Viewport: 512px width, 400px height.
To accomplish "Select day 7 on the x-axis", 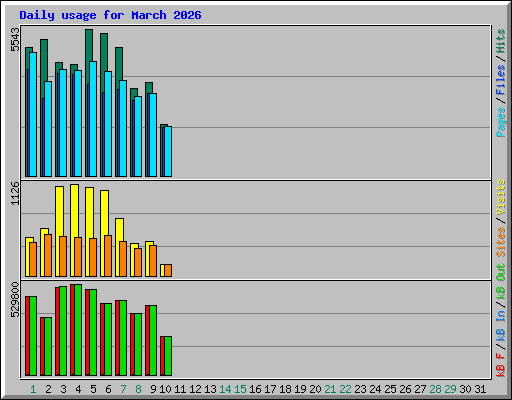I will [x=123, y=389].
